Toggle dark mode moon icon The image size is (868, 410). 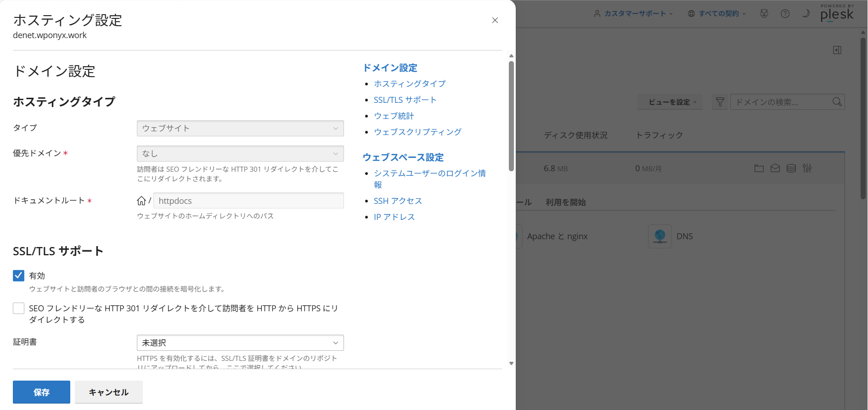point(806,13)
